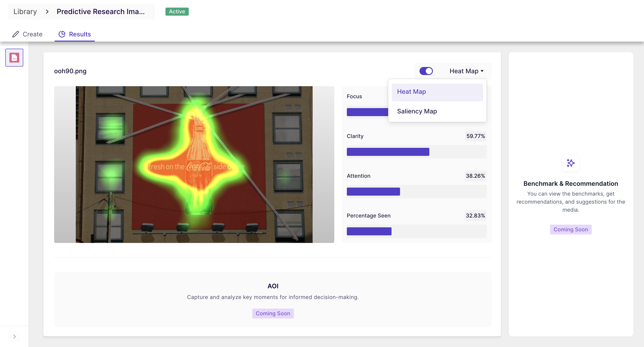Screen dimensions: 644x347
Task: Click the Focus progress bar
Action: 367,112
